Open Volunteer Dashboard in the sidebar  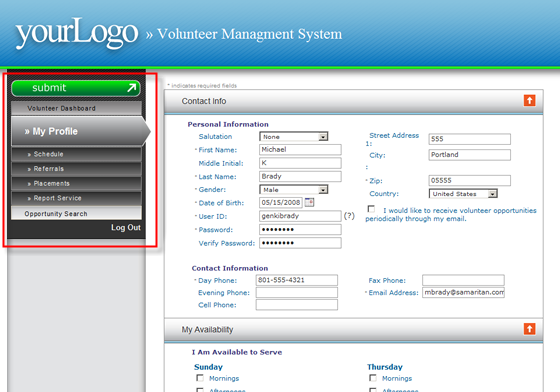point(76,108)
